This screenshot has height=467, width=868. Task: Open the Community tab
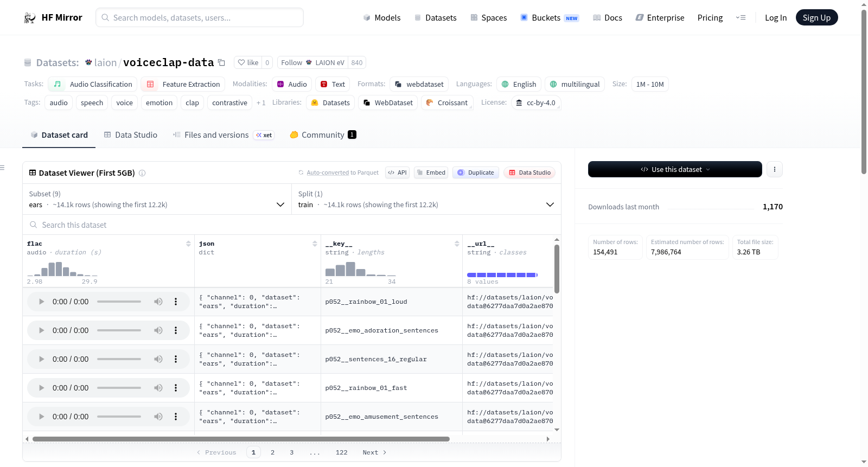[x=323, y=135]
